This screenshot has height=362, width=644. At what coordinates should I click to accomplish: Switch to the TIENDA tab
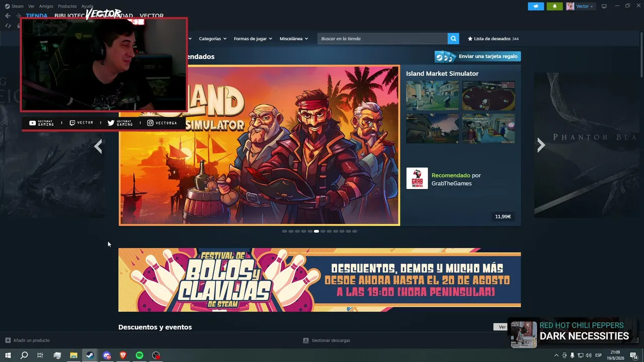(x=37, y=16)
